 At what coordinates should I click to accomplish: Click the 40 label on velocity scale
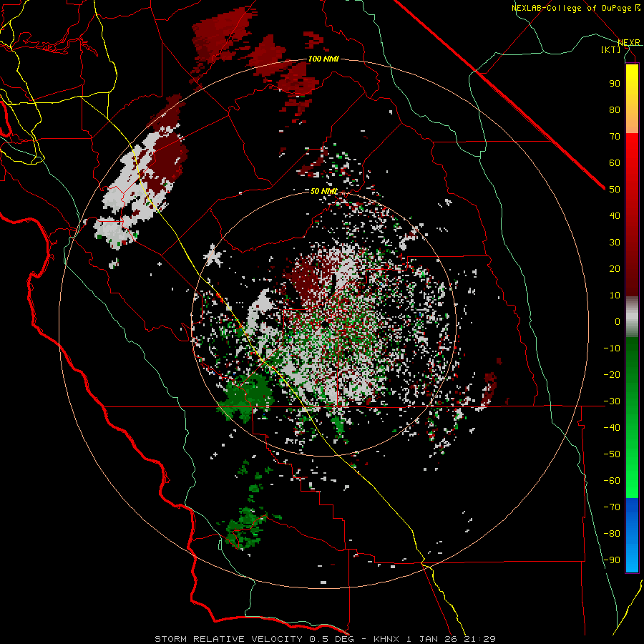[x=615, y=215]
